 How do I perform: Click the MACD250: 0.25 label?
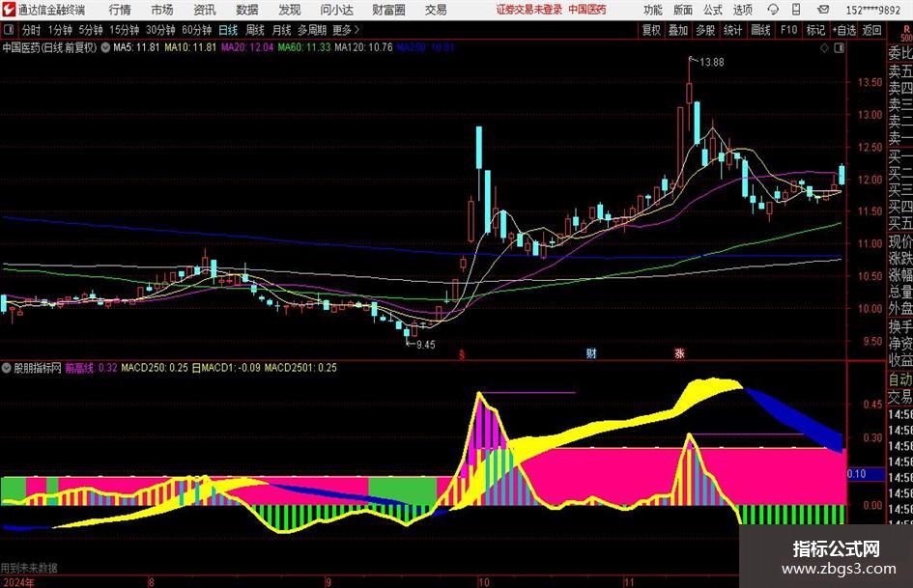point(155,368)
